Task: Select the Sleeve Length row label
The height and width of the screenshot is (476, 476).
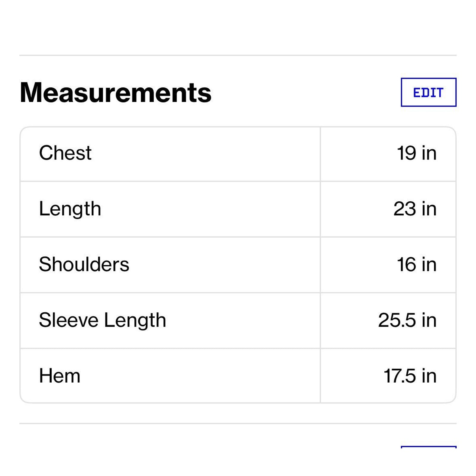Action: 102,320
